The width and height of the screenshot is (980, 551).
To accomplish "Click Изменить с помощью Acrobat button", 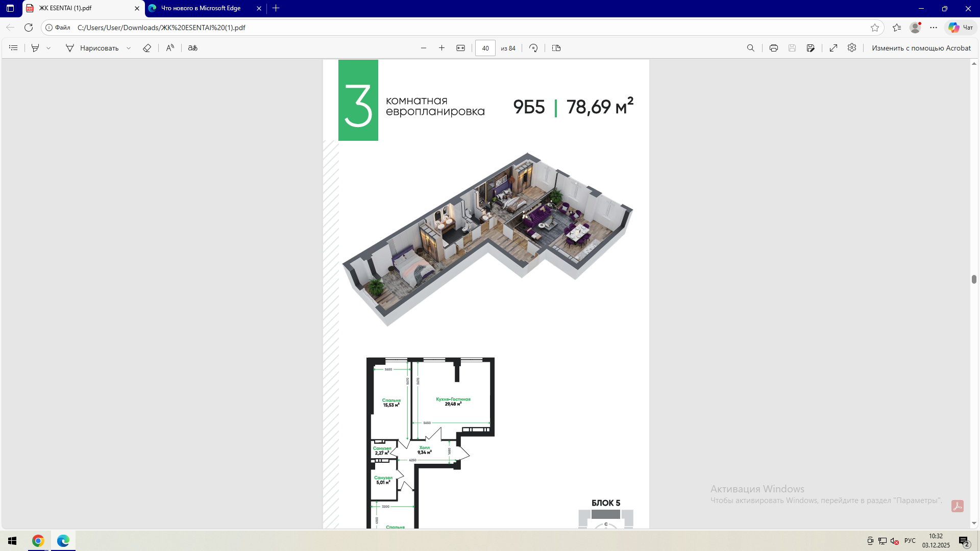I will coord(921,48).
